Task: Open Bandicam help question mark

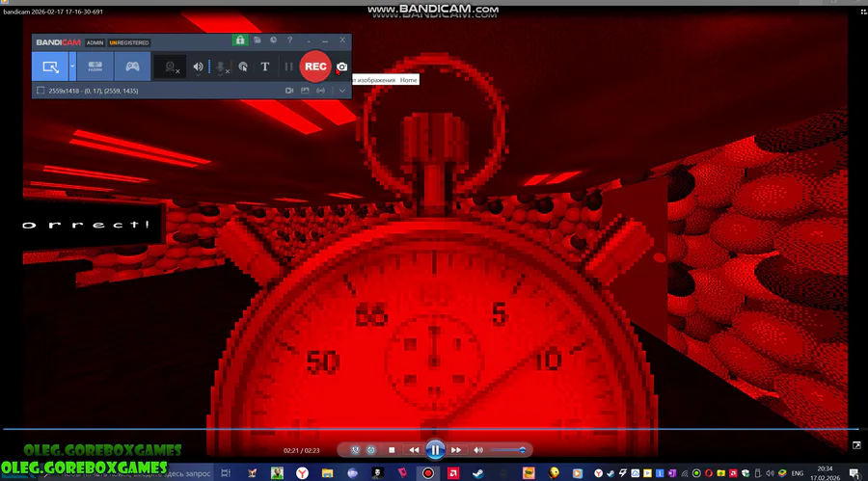Action: click(289, 40)
